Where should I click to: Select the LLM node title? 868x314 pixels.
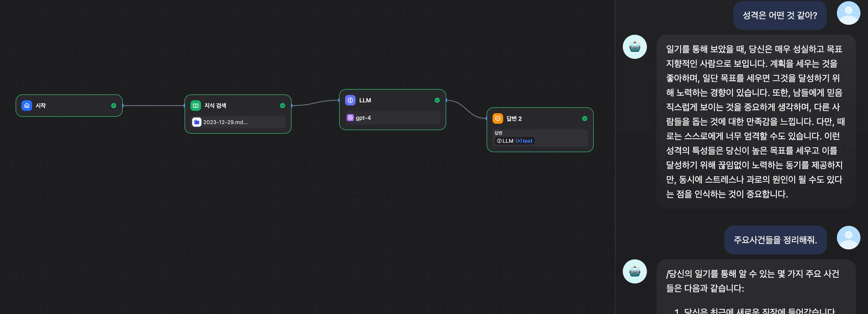[x=365, y=100]
